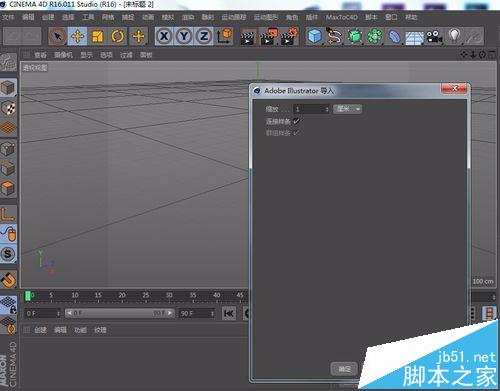Click viewport pan navigation icon
Image resolution: width=500 pixels, height=391 pixels.
(464, 54)
